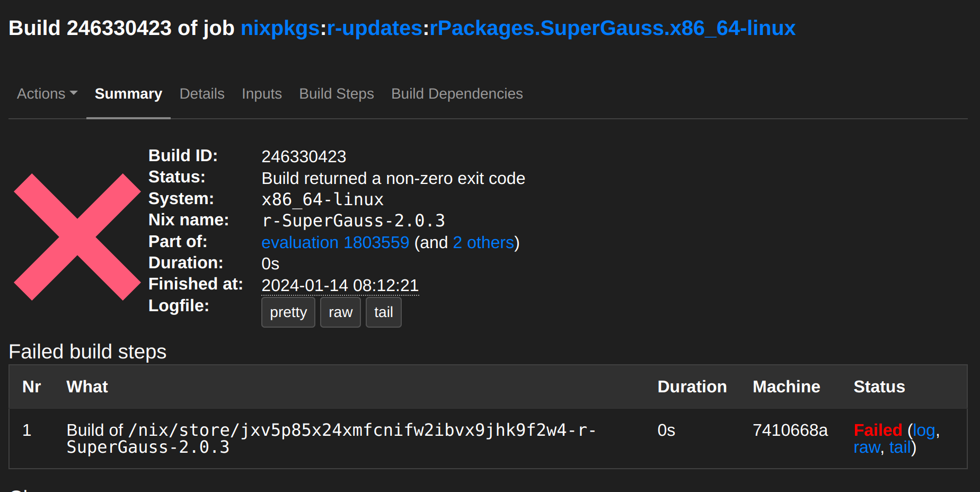The height and width of the screenshot is (492, 980).
Task: Open the failed step raw link
Action: [x=867, y=447]
